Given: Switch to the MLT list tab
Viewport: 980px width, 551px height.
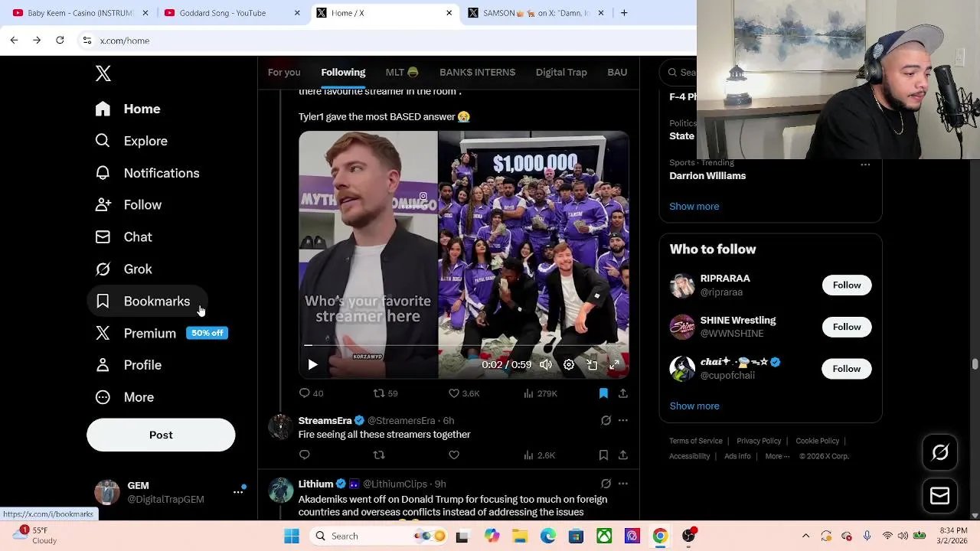Looking at the screenshot, I should tap(402, 72).
